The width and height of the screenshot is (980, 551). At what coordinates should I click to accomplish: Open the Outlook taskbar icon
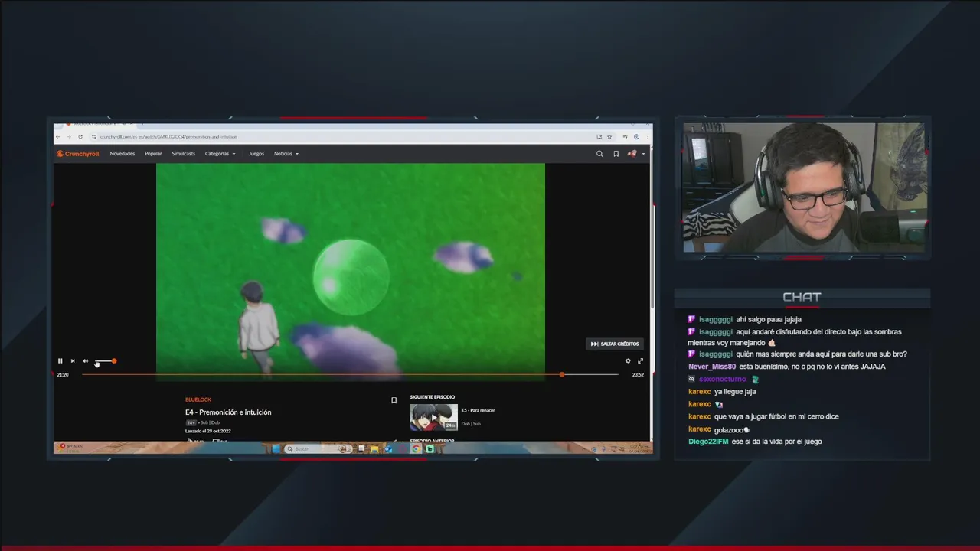click(x=388, y=449)
